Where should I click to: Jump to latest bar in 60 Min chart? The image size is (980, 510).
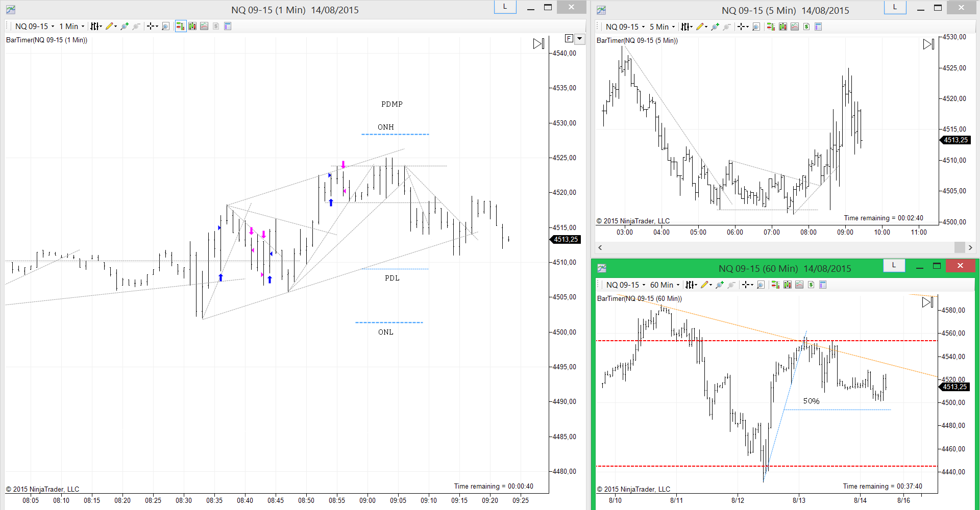click(x=928, y=302)
